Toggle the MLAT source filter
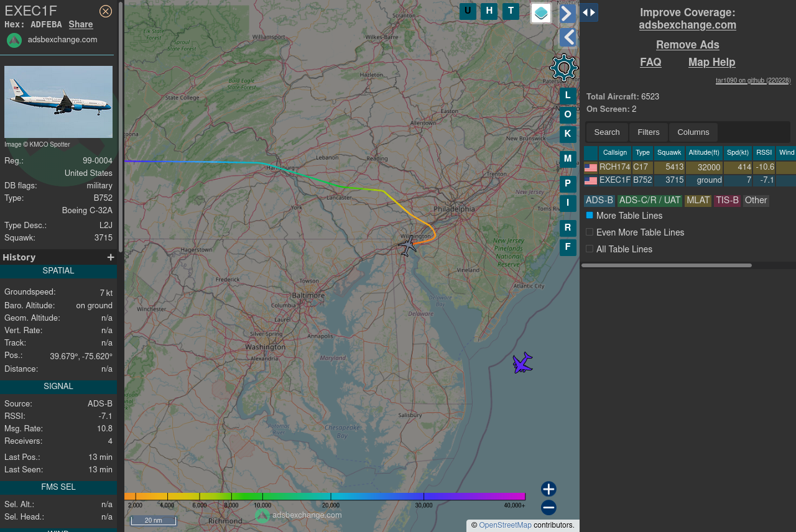 click(x=698, y=201)
